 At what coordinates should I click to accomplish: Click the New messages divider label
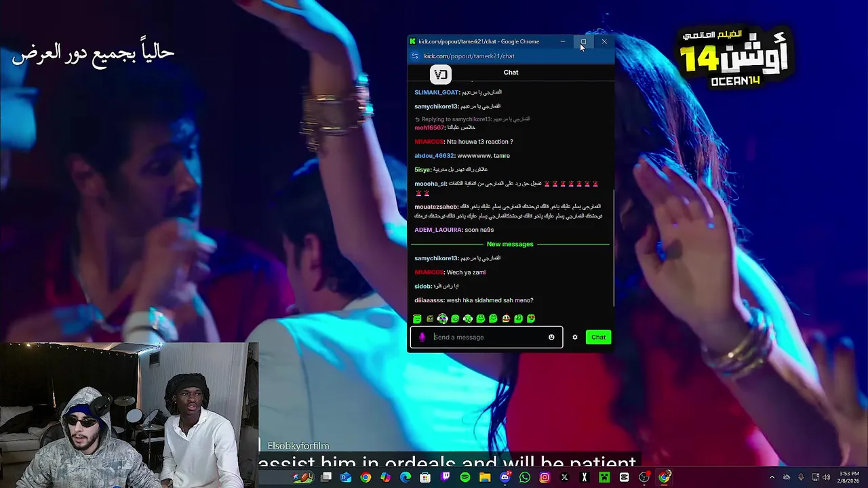(510, 244)
